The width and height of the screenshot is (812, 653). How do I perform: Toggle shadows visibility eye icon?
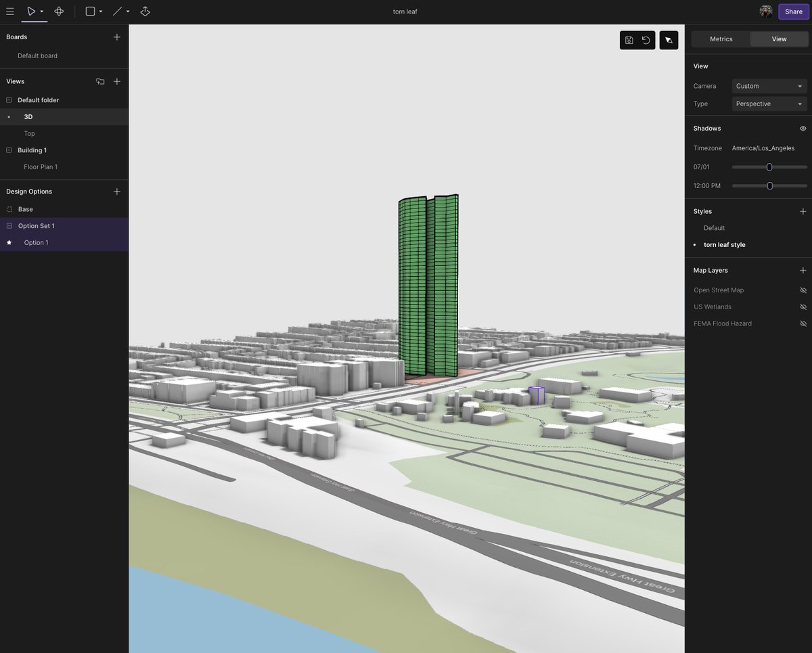pyautogui.click(x=803, y=129)
